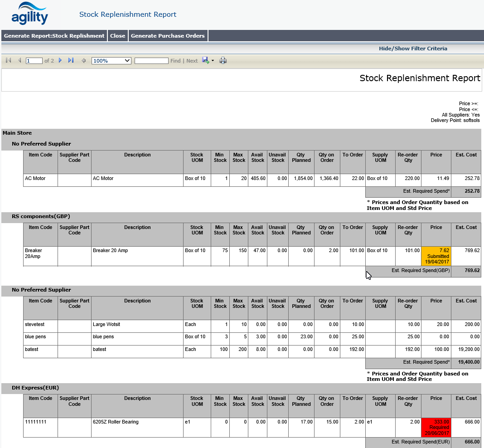Select Generate Purchase Orders menu item
The height and width of the screenshot is (448, 484).
tap(168, 36)
